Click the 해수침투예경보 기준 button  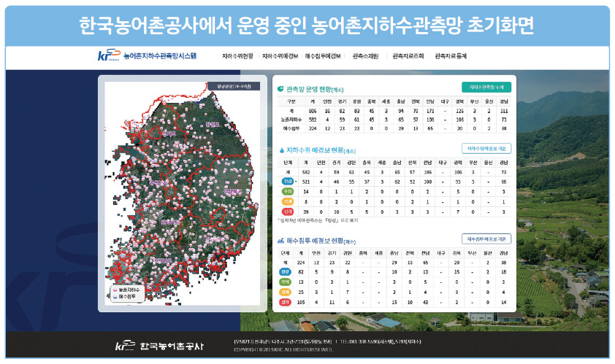[486, 239]
